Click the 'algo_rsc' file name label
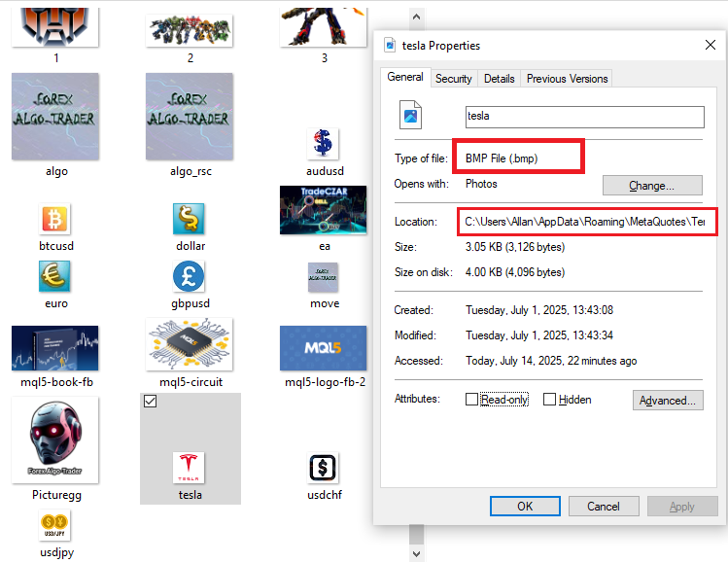Viewport: 728px width, 563px height. tap(191, 171)
